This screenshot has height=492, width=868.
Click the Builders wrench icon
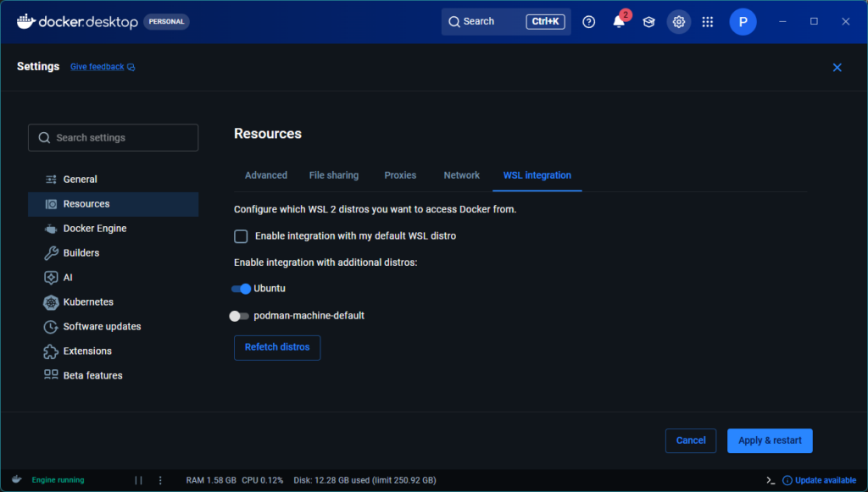[x=51, y=252]
